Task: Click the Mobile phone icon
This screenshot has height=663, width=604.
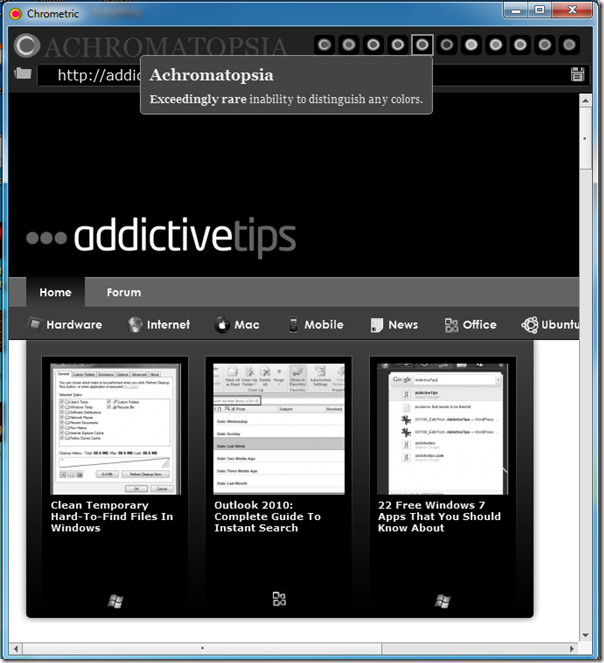Action: pyautogui.click(x=293, y=325)
